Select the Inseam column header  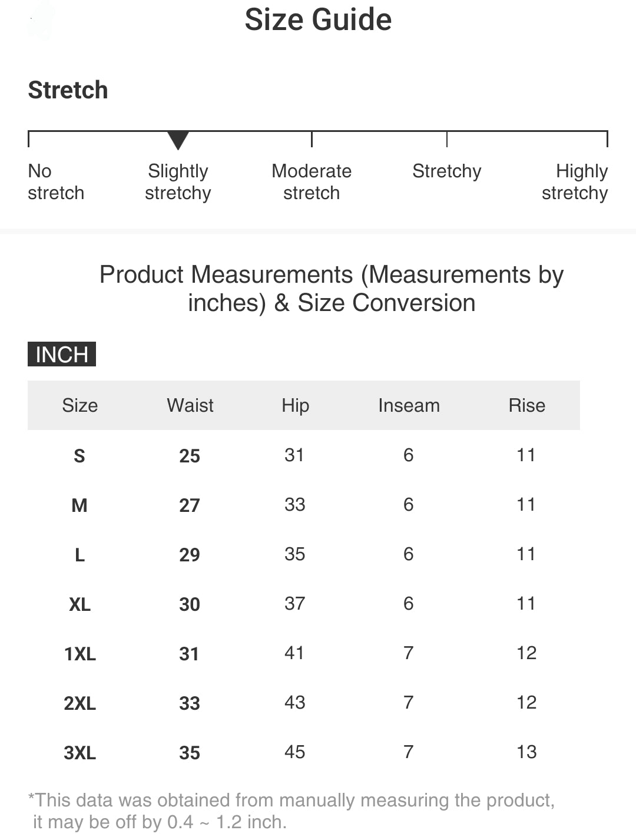(409, 405)
